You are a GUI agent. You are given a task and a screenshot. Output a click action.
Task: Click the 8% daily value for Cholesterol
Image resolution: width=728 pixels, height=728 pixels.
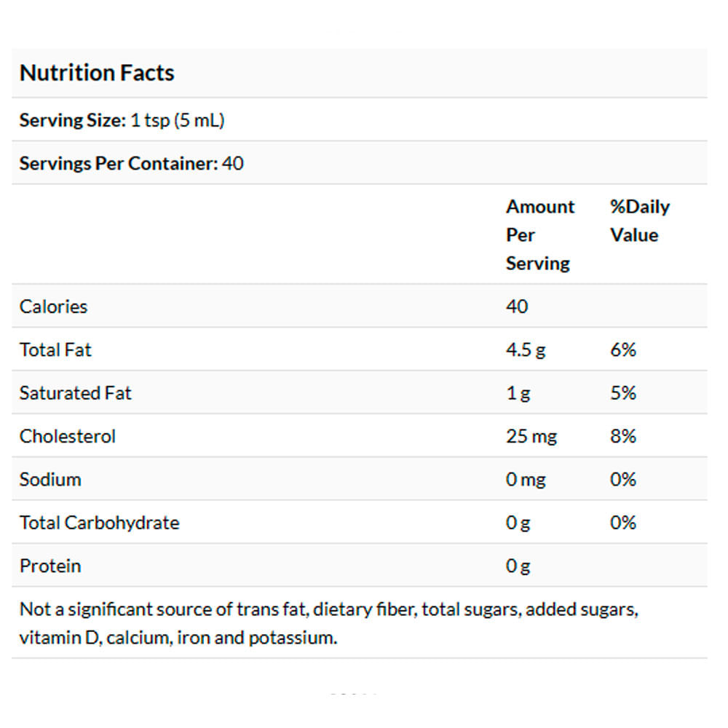[x=623, y=436]
